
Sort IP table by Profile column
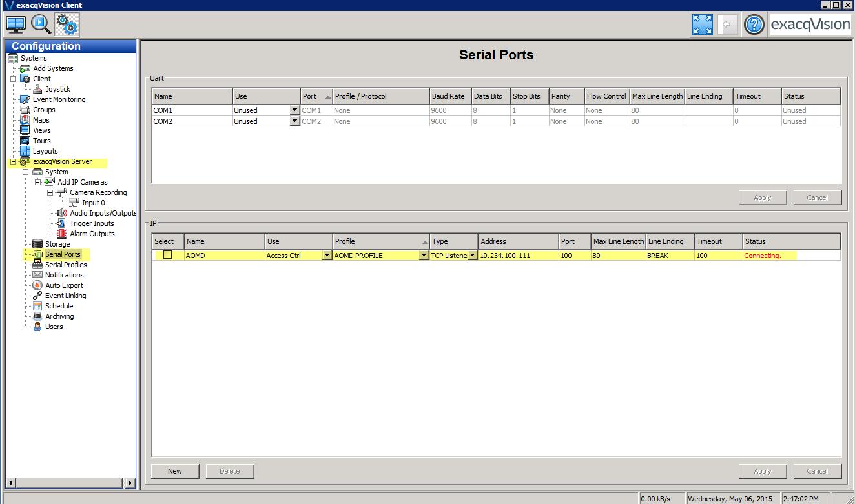[381, 241]
